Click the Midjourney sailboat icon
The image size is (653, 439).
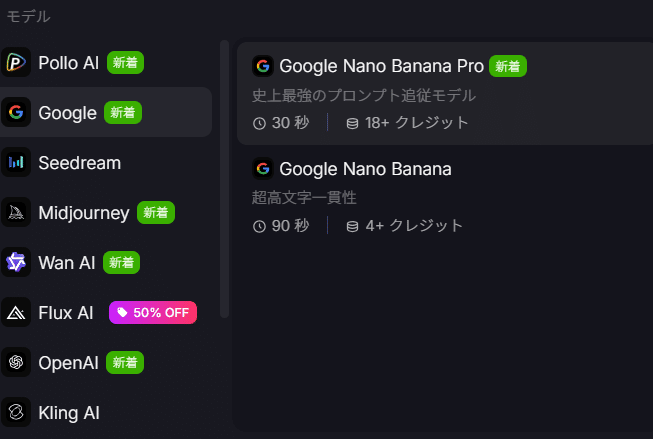point(16,212)
